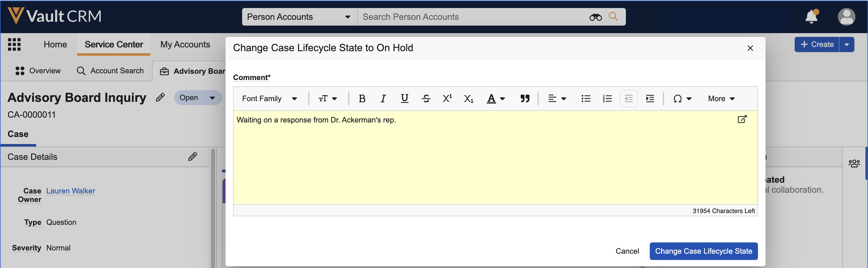The image size is (868, 268).
Task: Apply strikethrough to comment text
Action: click(x=426, y=99)
